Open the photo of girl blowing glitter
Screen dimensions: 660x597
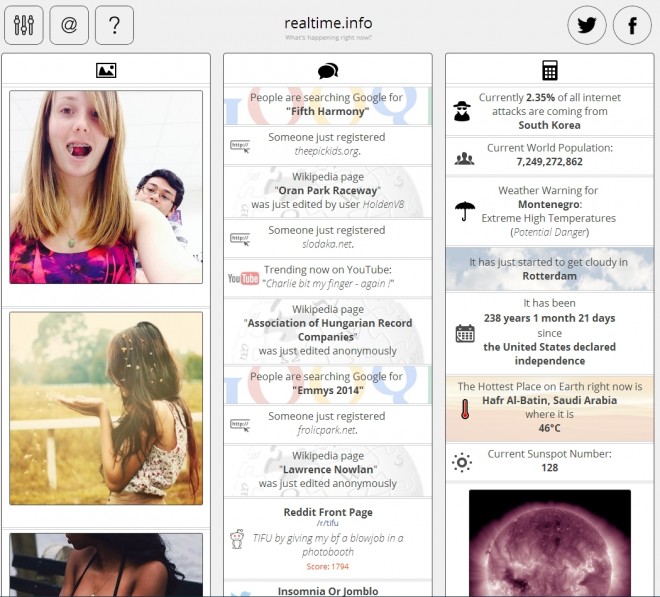tap(106, 408)
